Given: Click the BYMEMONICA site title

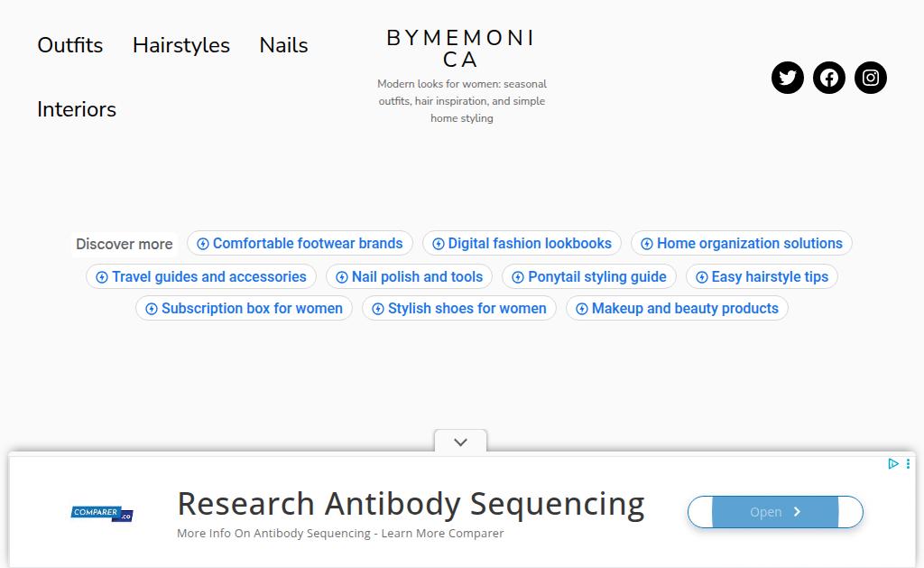Looking at the screenshot, I should click(461, 49).
